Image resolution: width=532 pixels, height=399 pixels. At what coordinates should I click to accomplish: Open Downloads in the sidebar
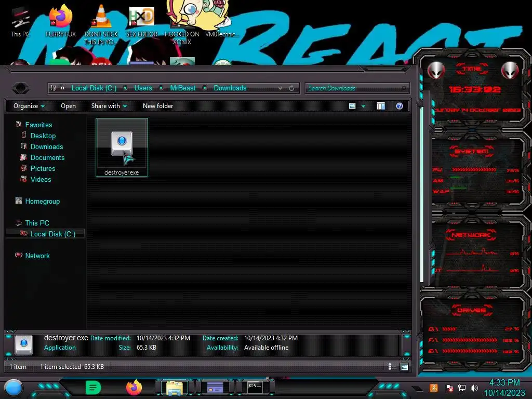coord(46,147)
